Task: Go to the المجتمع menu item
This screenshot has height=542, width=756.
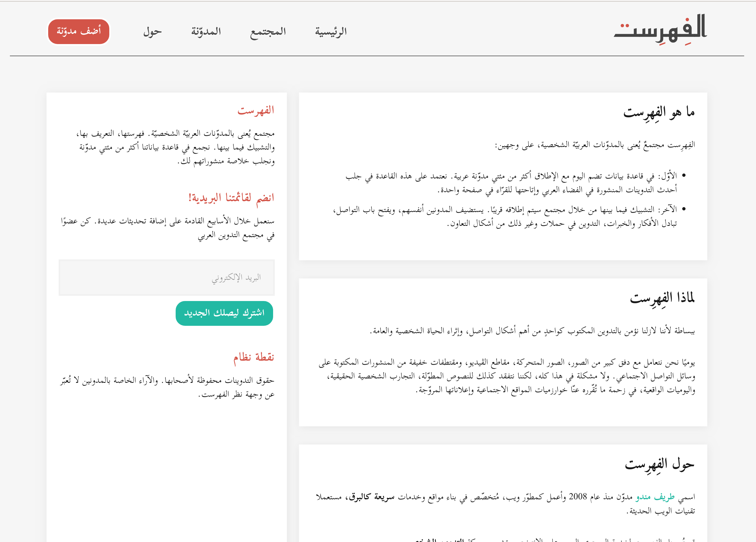Action: point(268,32)
